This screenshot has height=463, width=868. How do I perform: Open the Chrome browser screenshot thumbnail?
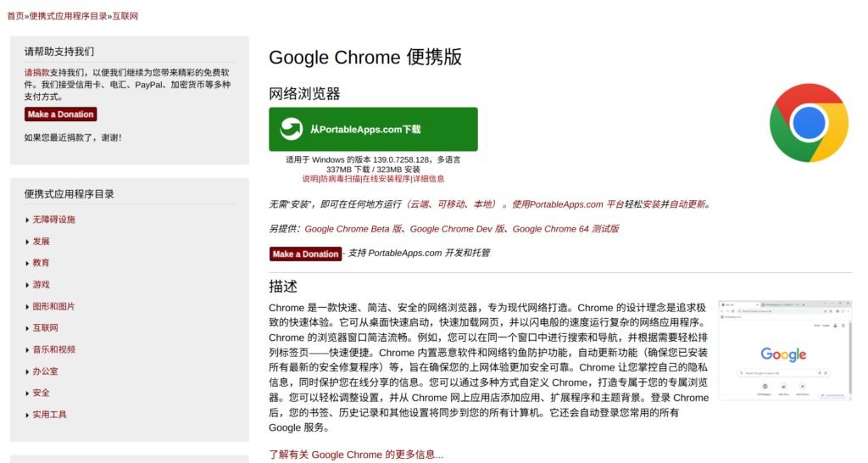click(784, 350)
